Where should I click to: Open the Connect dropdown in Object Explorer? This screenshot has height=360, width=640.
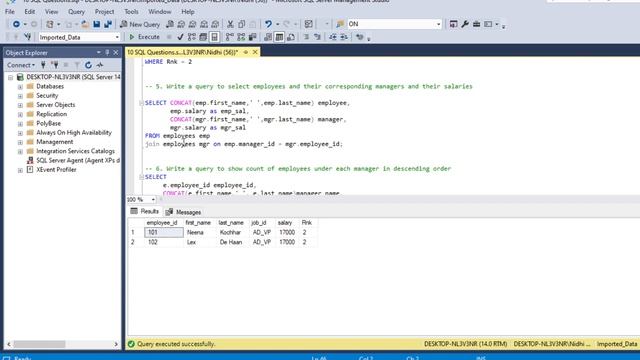pos(21,65)
